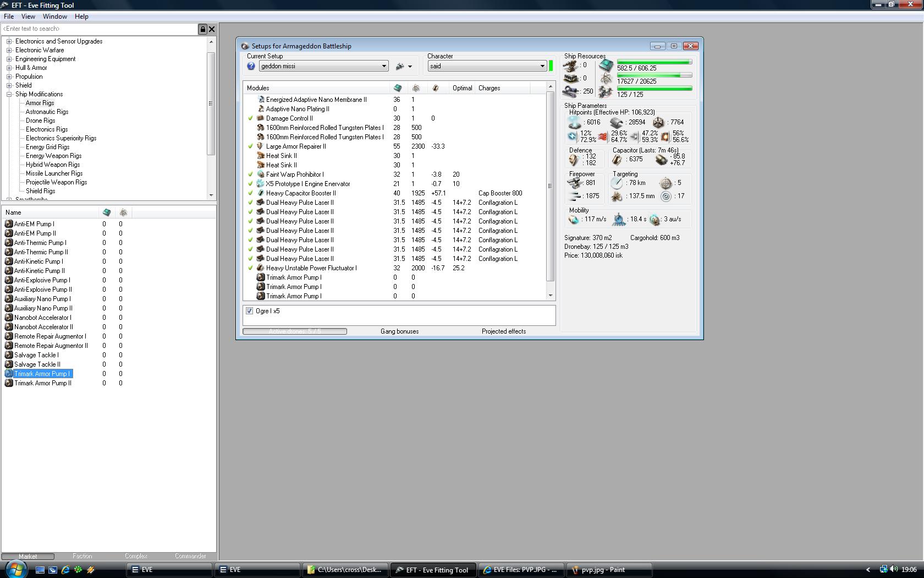Click the powergrid icon beside 17627 / 20625
924x578 pixels.
pyautogui.click(x=606, y=79)
